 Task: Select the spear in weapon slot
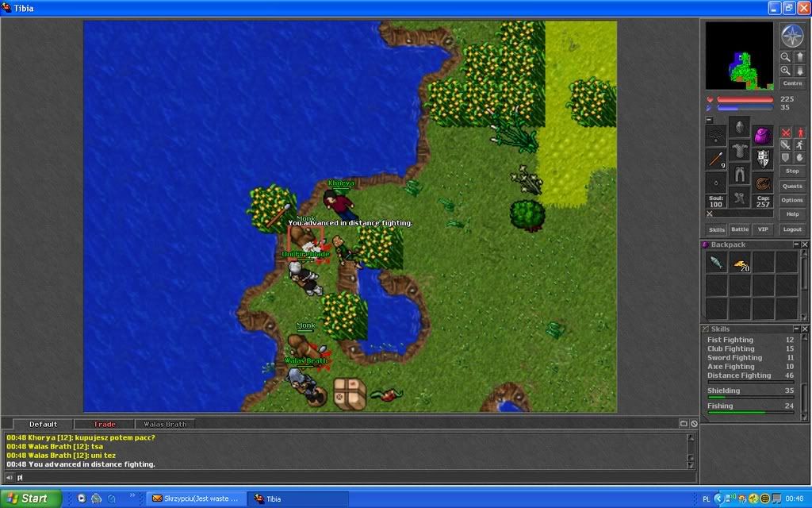coord(716,160)
